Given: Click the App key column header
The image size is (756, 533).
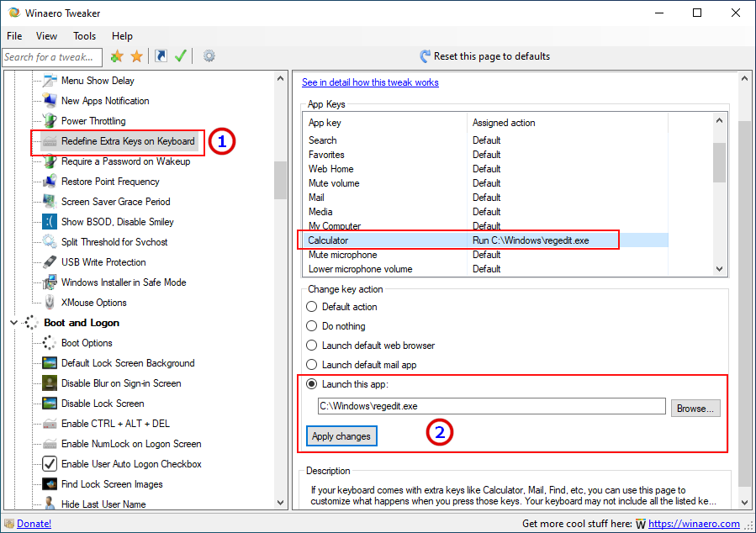Looking at the screenshot, I should (385, 123).
